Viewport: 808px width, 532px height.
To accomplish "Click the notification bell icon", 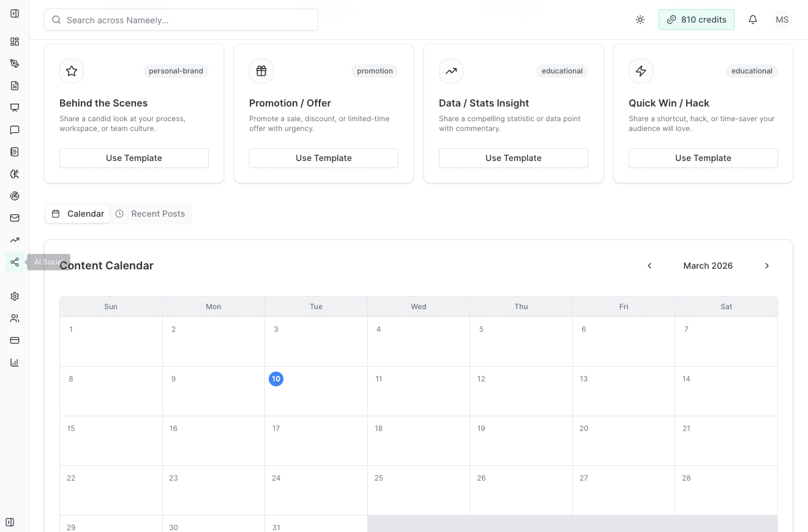I will point(752,19).
